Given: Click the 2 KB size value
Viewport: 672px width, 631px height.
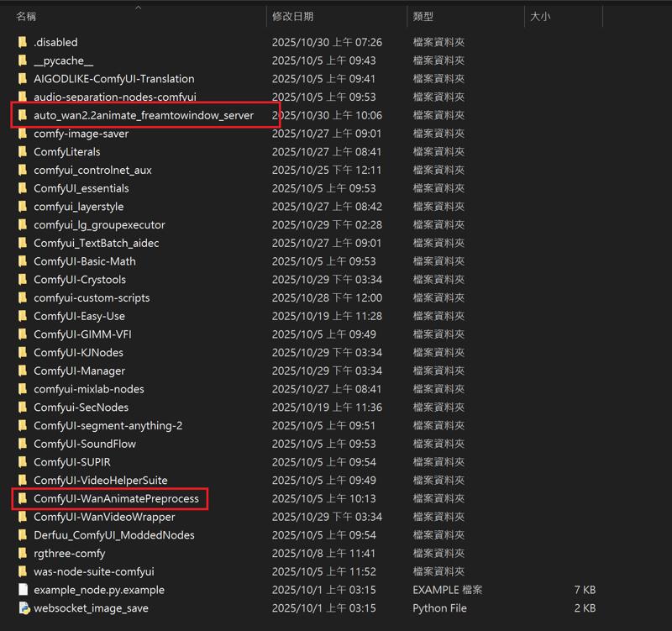Looking at the screenshot, I should click(585, 607).
